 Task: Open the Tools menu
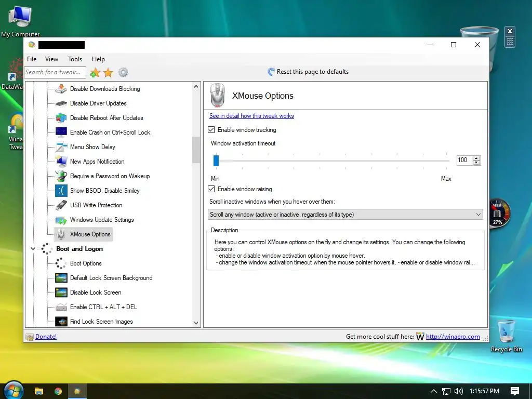pyautogui.click(x=75, y=59)
